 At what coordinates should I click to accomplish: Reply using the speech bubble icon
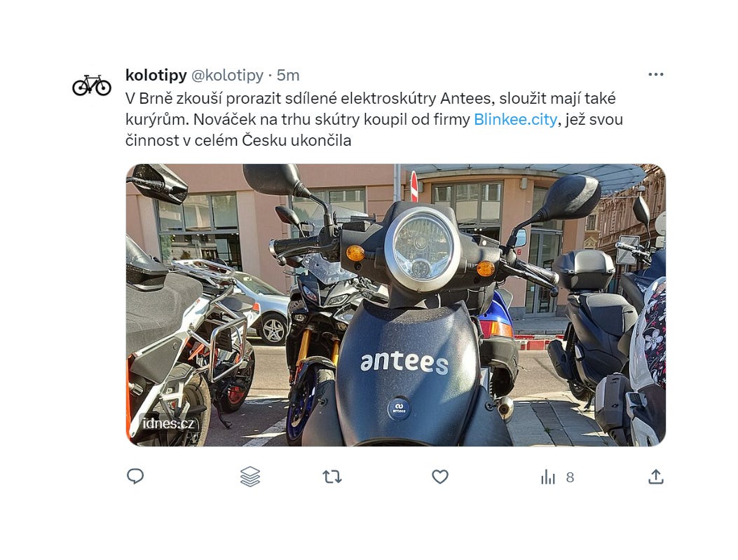(135, 476)
